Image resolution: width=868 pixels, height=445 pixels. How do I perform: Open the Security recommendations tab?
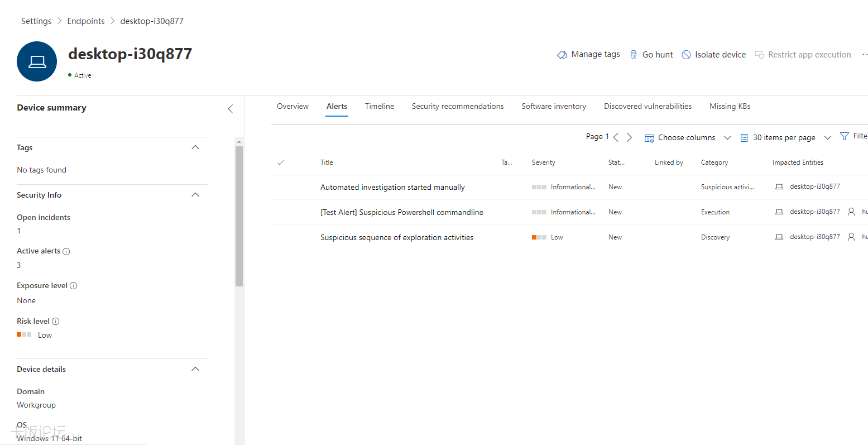click(458, 107)
